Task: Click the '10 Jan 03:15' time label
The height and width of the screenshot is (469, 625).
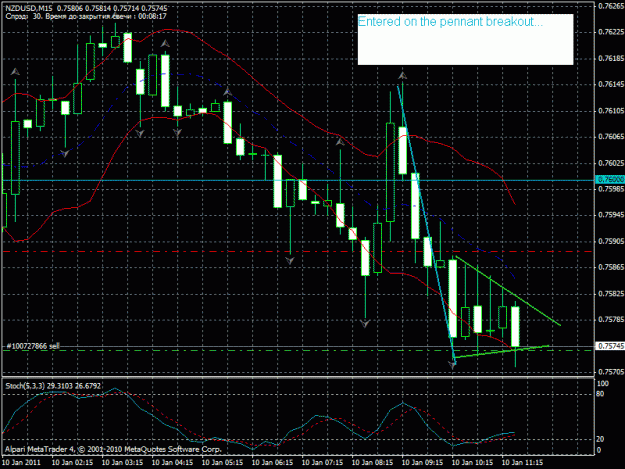Action: pos(122,463)
